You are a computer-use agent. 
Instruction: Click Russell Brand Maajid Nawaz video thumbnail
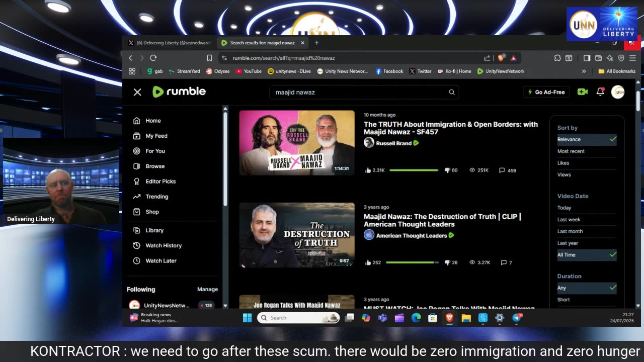[297, 143]
